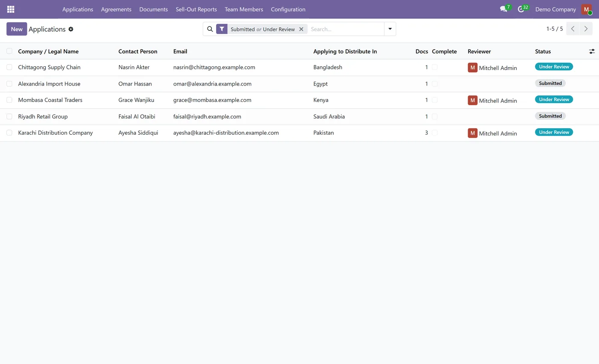Open the apps grid home menu

tap(11, 9)
